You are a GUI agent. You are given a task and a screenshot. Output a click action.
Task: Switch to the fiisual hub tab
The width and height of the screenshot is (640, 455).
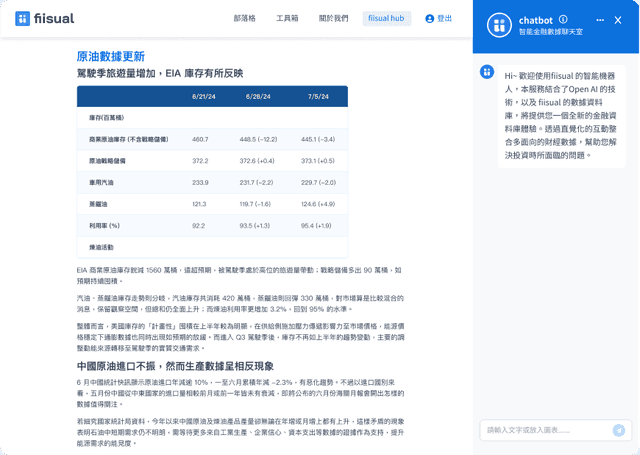click(x=385, y=18)
